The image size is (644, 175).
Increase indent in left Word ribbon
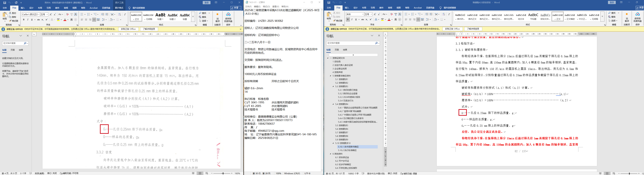[x=107, y=14]
